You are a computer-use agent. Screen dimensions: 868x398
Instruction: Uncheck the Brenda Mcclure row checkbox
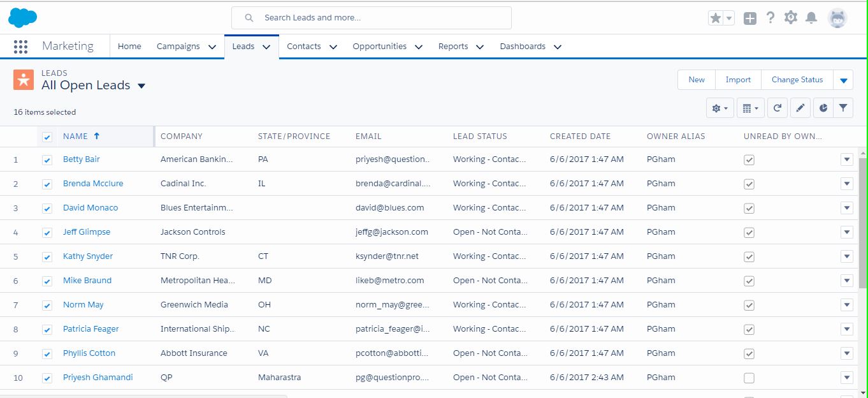tap(47, 184)
